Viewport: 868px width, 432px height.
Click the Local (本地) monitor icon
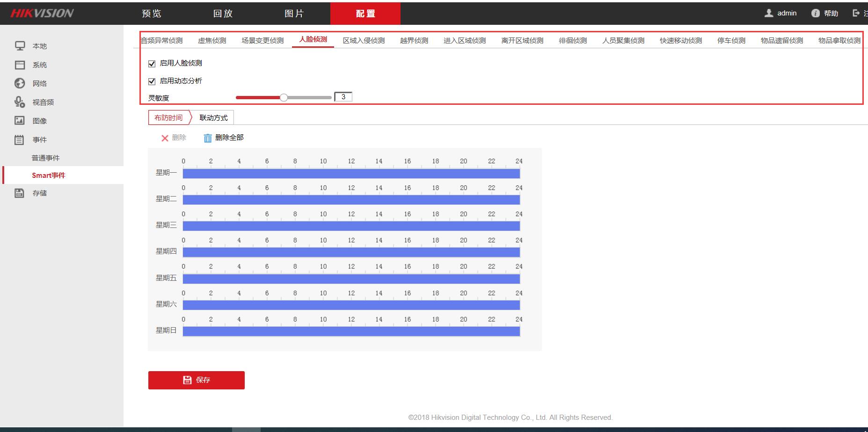click(20, 46)
